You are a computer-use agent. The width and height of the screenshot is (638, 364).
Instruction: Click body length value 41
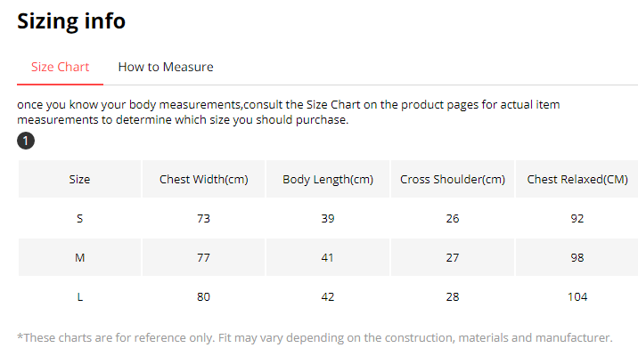click(328, 258)
